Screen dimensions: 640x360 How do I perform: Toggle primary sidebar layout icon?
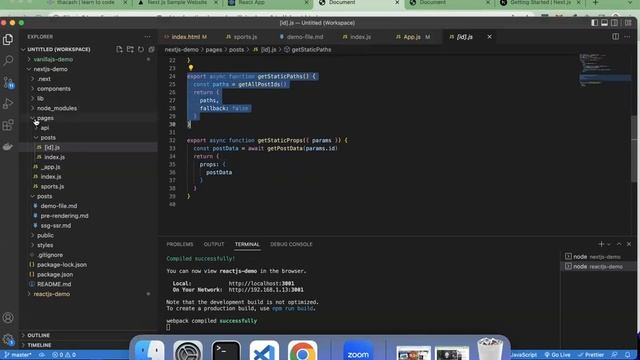595,23
